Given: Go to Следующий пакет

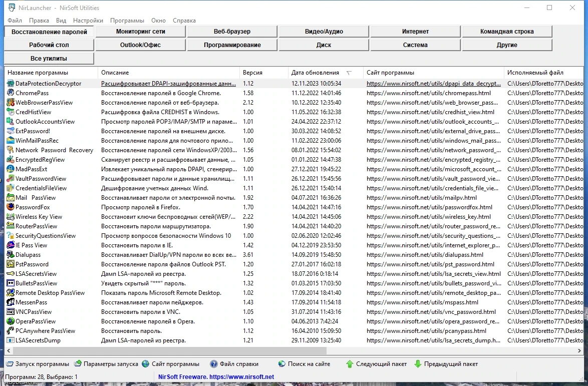Looking at the screenshot, I should click(376, 364).
